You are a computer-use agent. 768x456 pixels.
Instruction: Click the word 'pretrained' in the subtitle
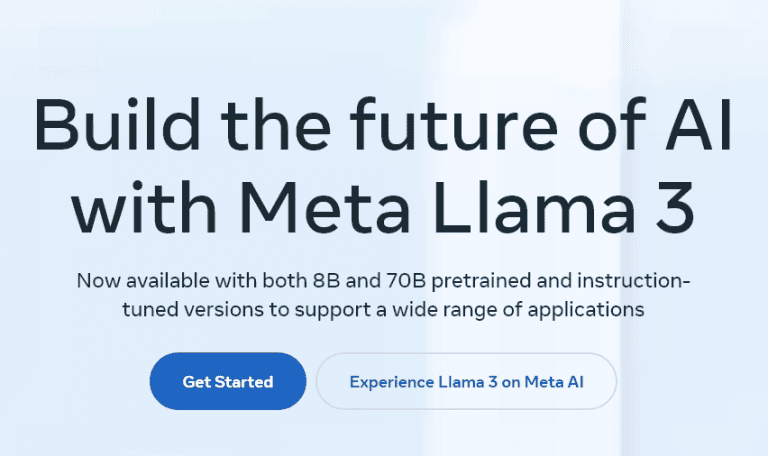point(481,281)
